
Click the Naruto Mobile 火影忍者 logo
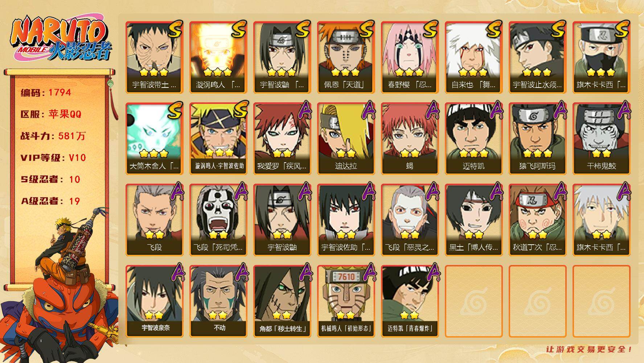(61, 39)
